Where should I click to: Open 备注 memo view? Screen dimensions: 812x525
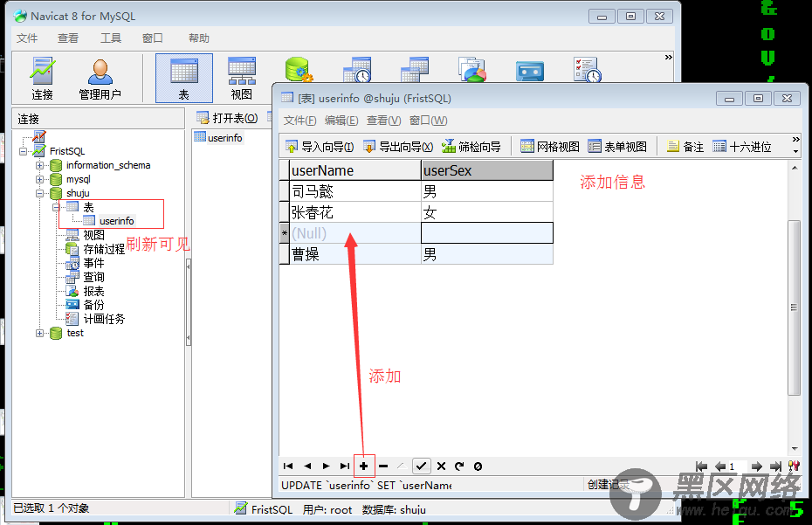(x=685, y=147)
